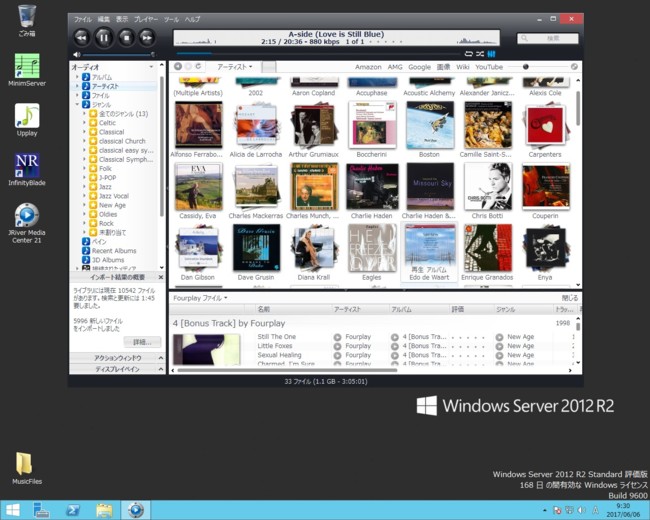Image resolution: width=650 pixels, height=520 pixels.
Task: Mute using the volume speaker icon
Action: (77, 54)
